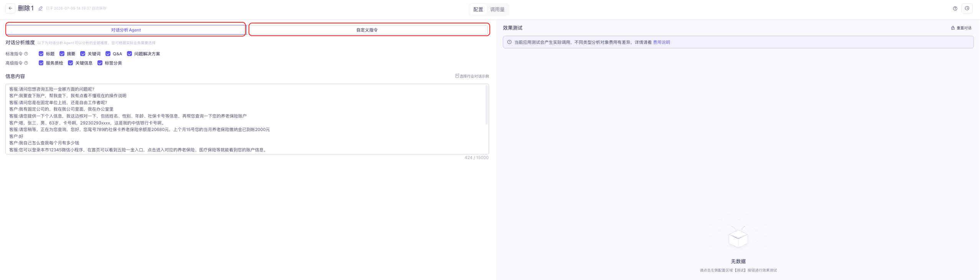
Task: Click the 重置对话 broom icon
Action: coord(953,28)
